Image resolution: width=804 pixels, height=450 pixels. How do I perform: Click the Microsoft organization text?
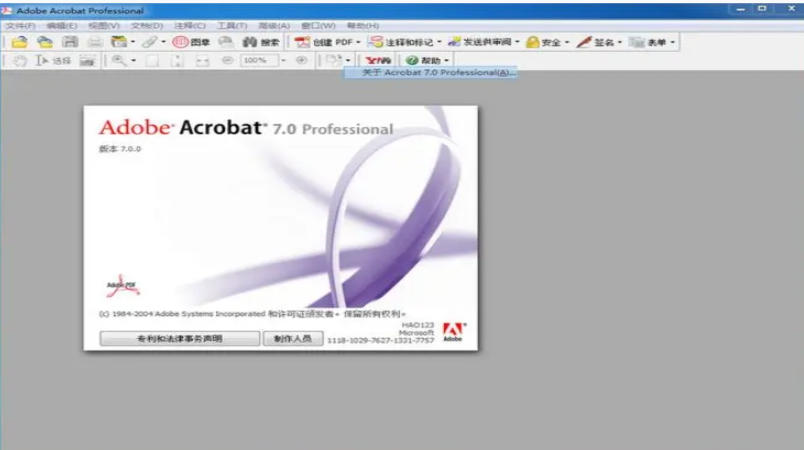pyautogui.click(x=416, y=333)
